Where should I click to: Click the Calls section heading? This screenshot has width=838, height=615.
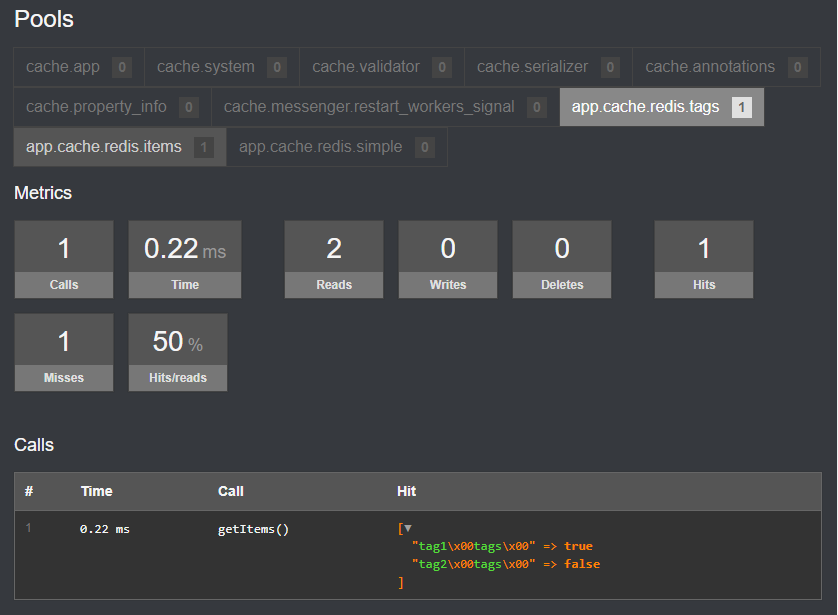point(34,445)
